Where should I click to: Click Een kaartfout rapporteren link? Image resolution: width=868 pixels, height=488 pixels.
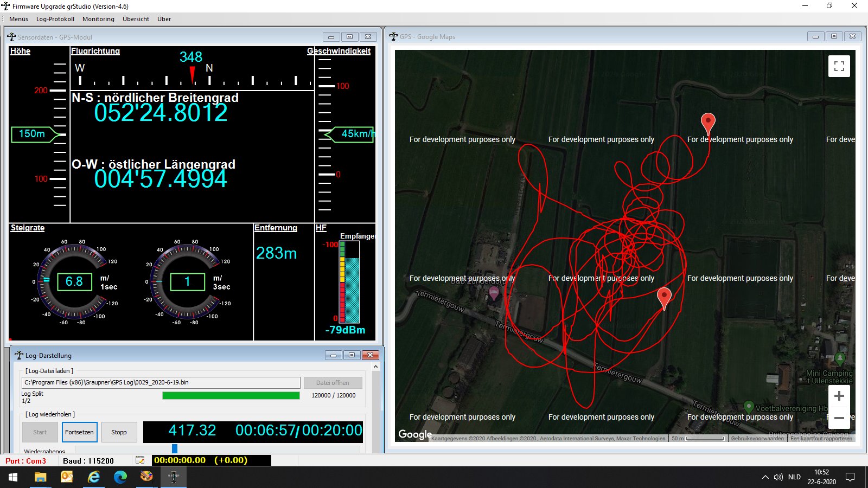821,438
